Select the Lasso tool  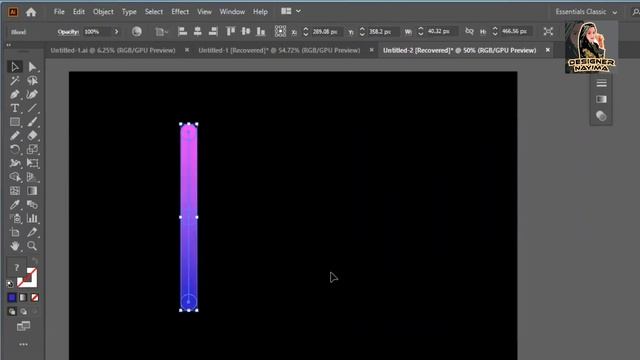[x=32, y=80]
